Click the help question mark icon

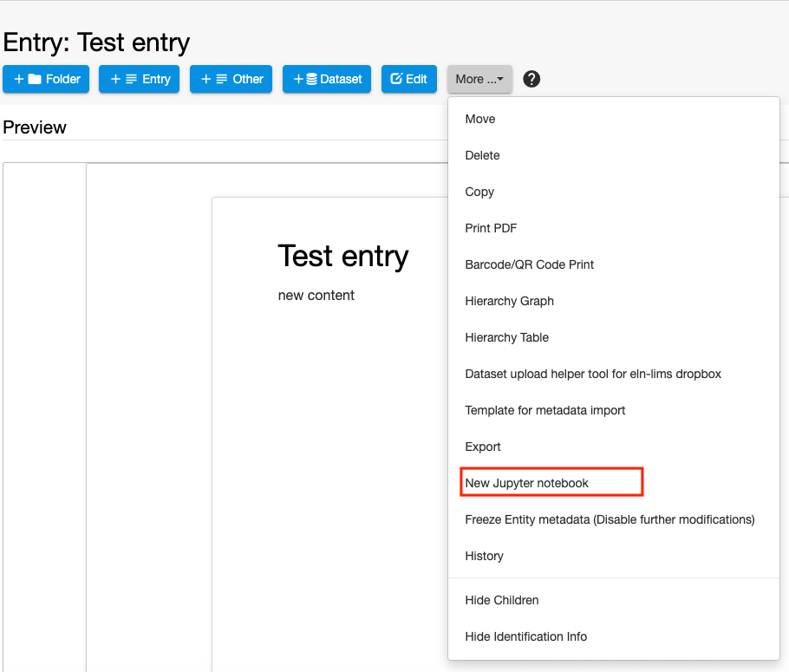531,79
